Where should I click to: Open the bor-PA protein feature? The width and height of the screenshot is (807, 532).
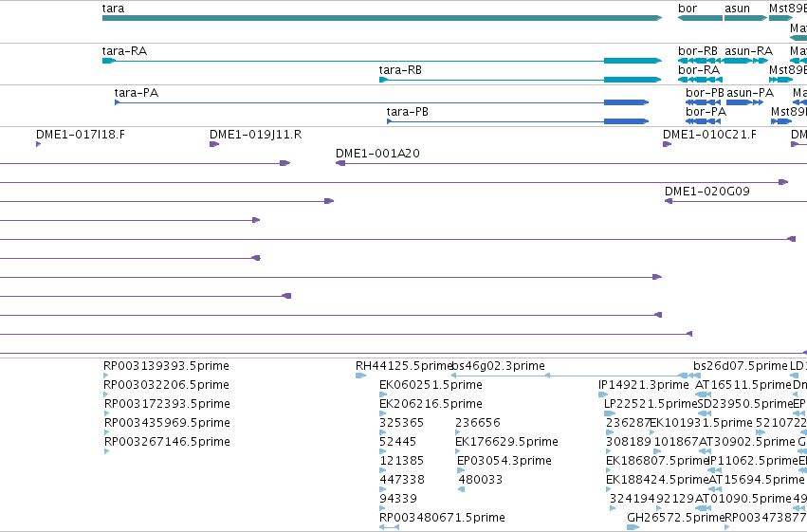coord(703,121)
